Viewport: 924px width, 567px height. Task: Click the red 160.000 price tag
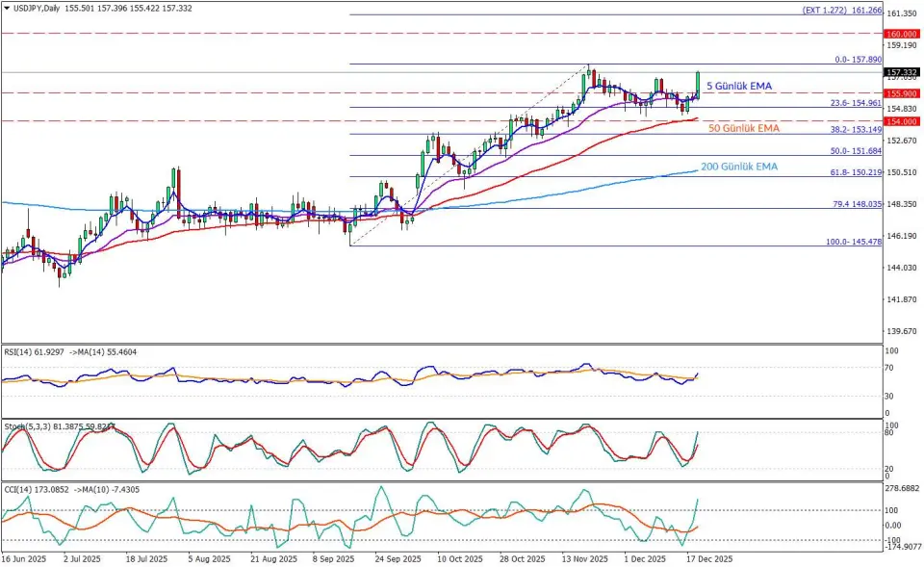coord(902,33)
